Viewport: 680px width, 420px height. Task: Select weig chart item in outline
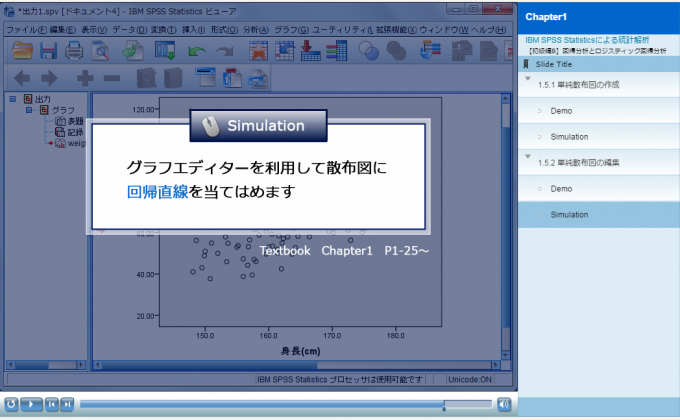tap(76, 143)
